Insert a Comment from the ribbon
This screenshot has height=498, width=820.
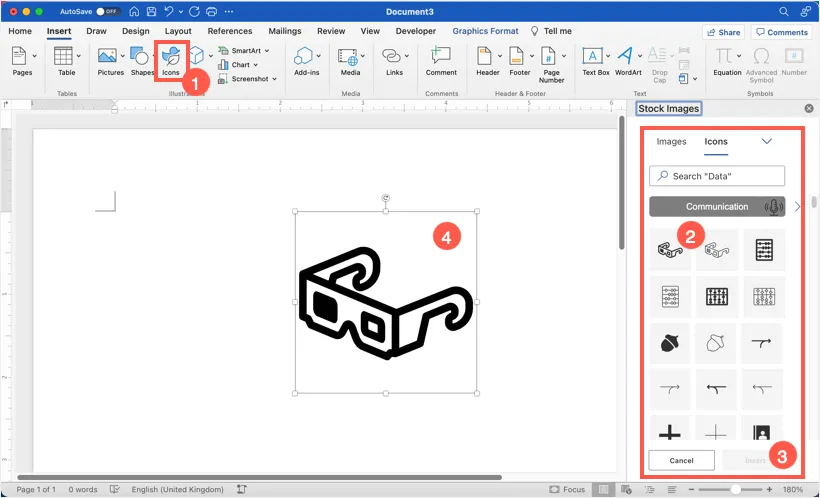[441, 60]
